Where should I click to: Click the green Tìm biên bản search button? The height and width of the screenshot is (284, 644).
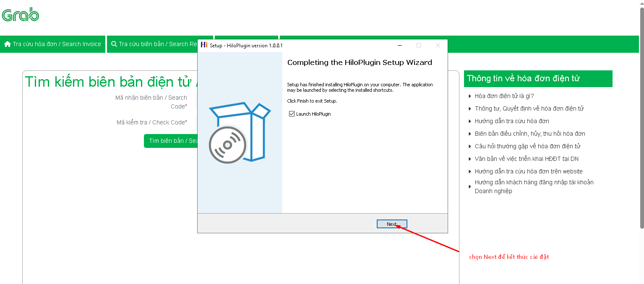click(x=172, y=141)
